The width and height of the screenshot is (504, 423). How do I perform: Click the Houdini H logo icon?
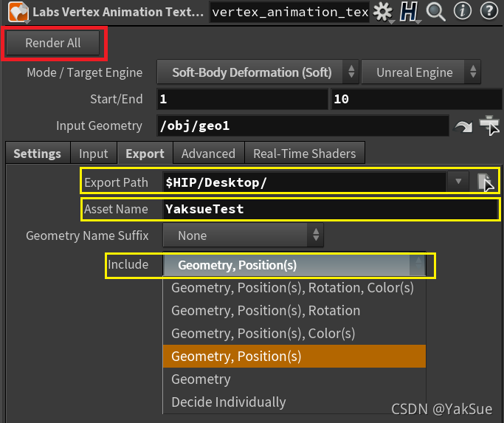click(409, 12)
